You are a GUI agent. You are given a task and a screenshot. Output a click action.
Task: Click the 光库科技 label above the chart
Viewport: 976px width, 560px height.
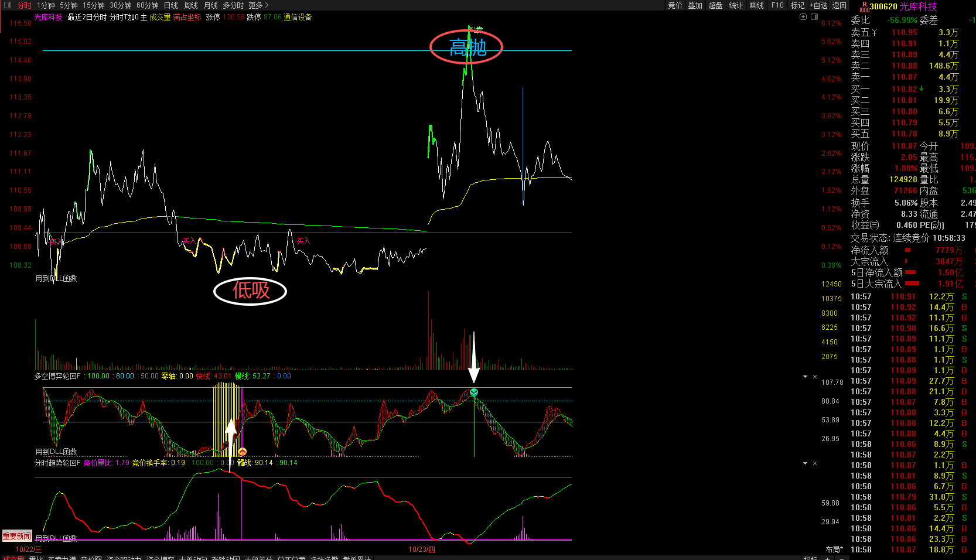(49, 18)
